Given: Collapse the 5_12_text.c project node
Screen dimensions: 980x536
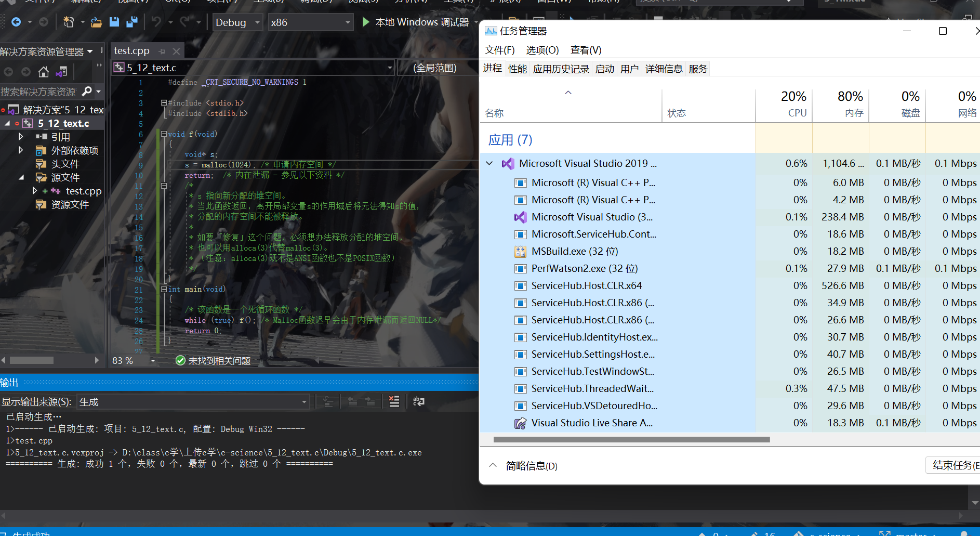Looking at the screenshot, I should coord(7,123).
